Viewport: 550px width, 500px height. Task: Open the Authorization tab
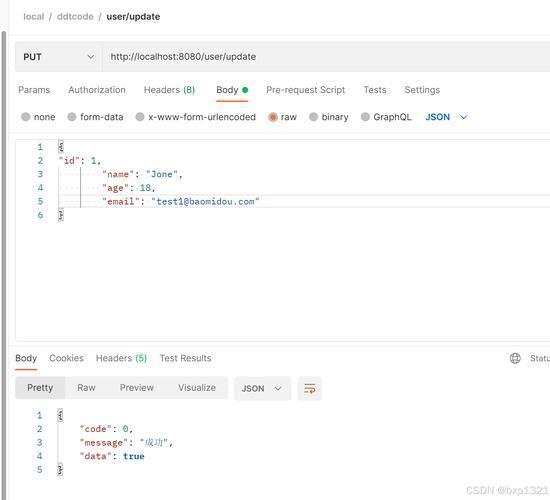[x=97, y=90]
